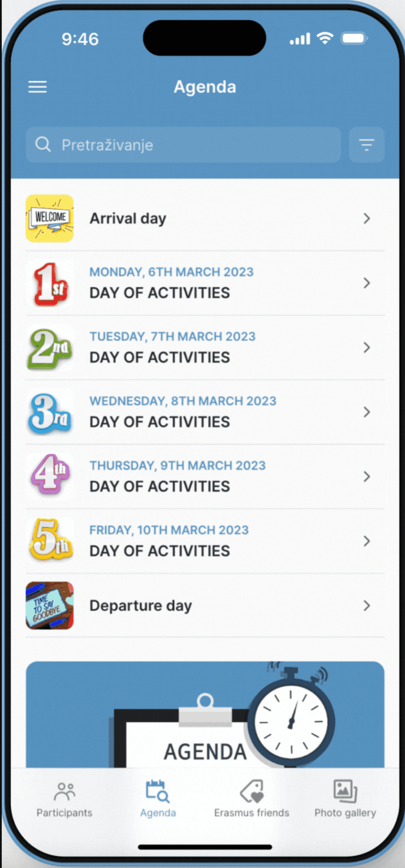Select the green 2nd day badge icon

[x=50, y=348]
